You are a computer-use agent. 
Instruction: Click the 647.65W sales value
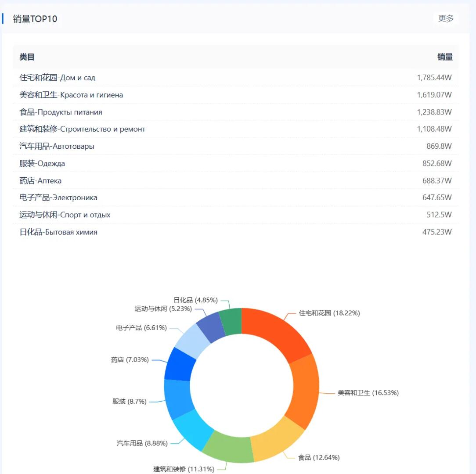click(x=437, y=197)
